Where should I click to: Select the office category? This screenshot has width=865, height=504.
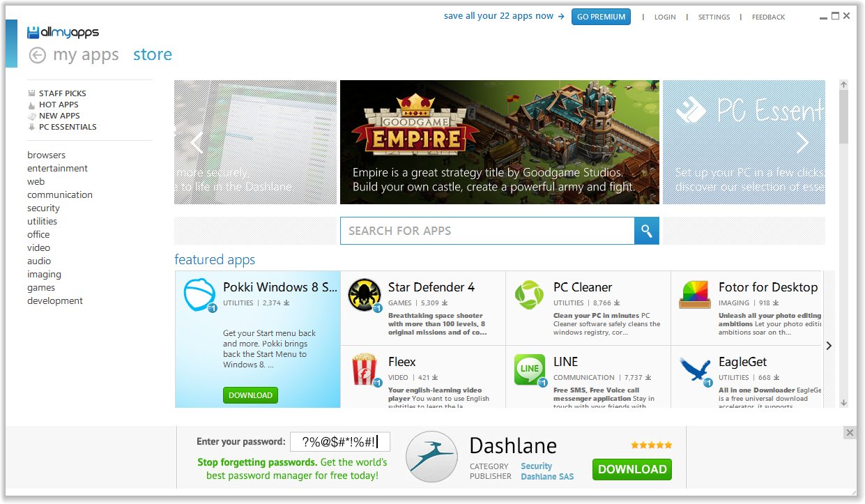[38, 234]
